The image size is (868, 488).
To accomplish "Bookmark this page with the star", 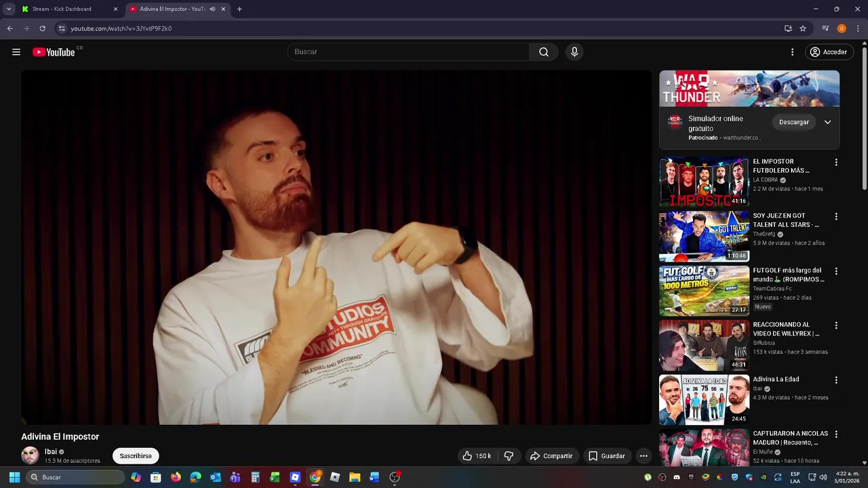I will pos(803,28).
